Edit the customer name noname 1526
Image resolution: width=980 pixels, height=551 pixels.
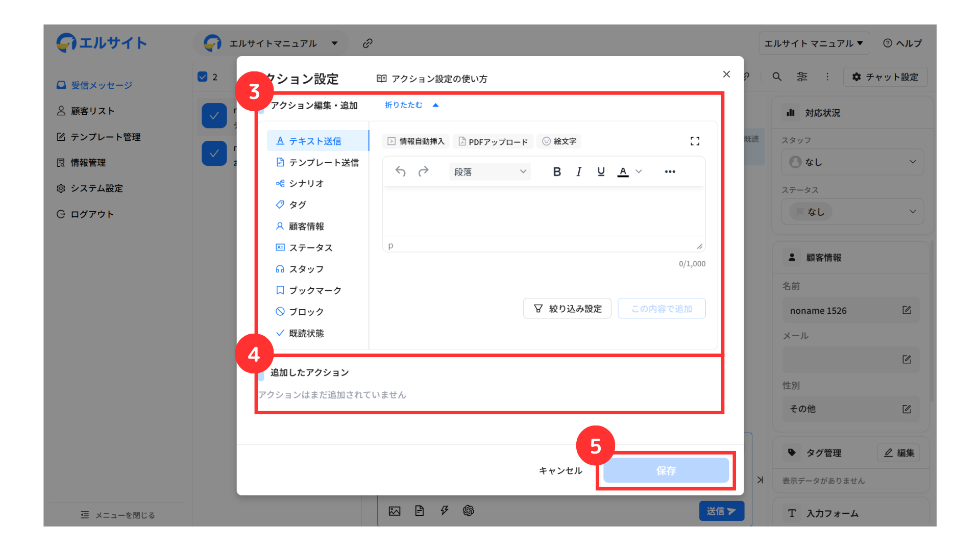click(906, 310)
